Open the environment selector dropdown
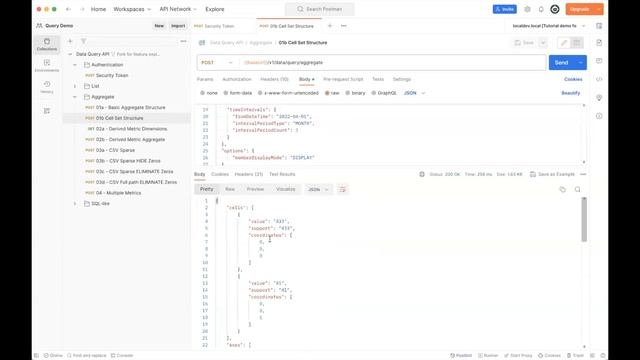The image size is (640, 360). [x=549, y=26]
